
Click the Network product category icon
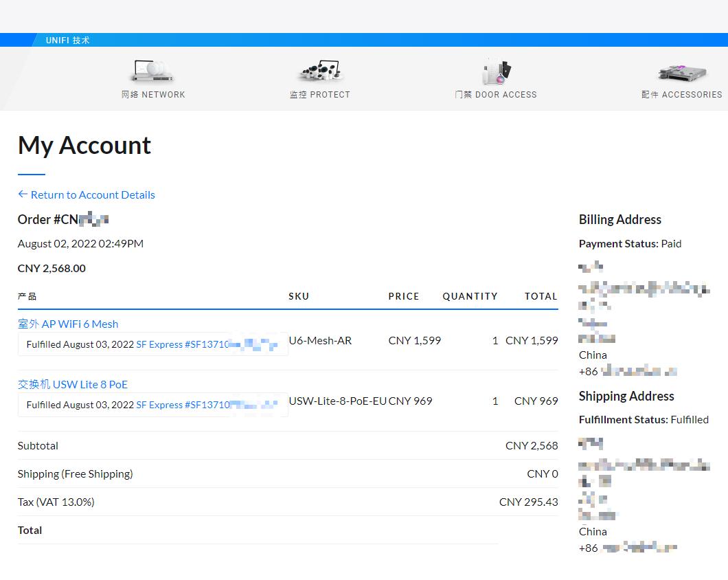pos(152,71)
